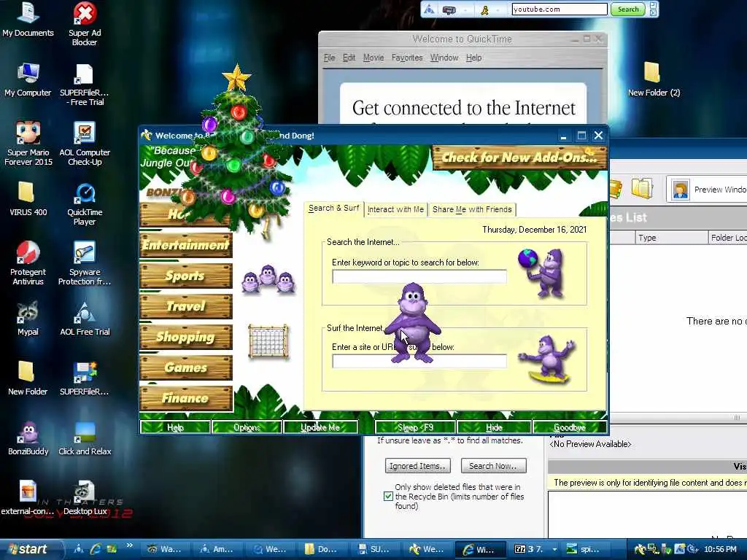Focus the keyword search input field
Screen dimensions: 747x560
pyautogui.click(x=419, y=276)
